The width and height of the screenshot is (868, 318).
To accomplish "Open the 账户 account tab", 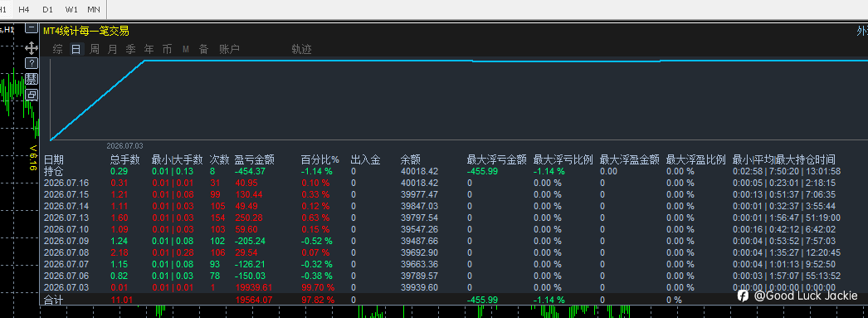I will pyautogui.click(x=229, y=49).
